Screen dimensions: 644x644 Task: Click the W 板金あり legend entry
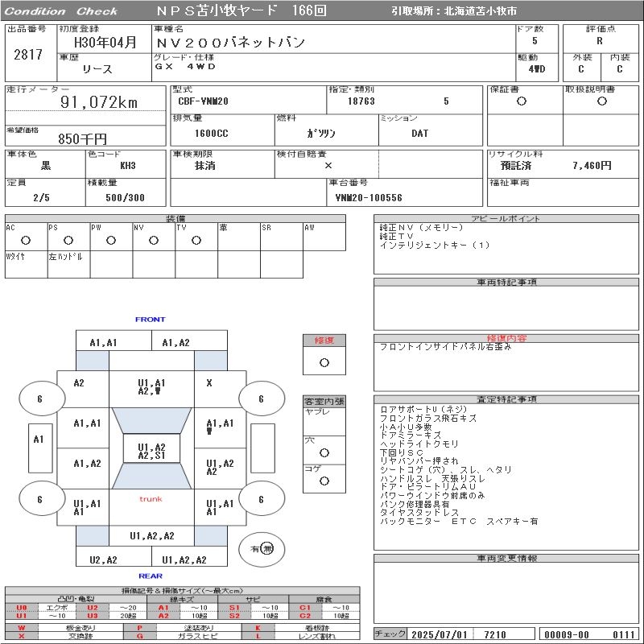click(64, 628)
